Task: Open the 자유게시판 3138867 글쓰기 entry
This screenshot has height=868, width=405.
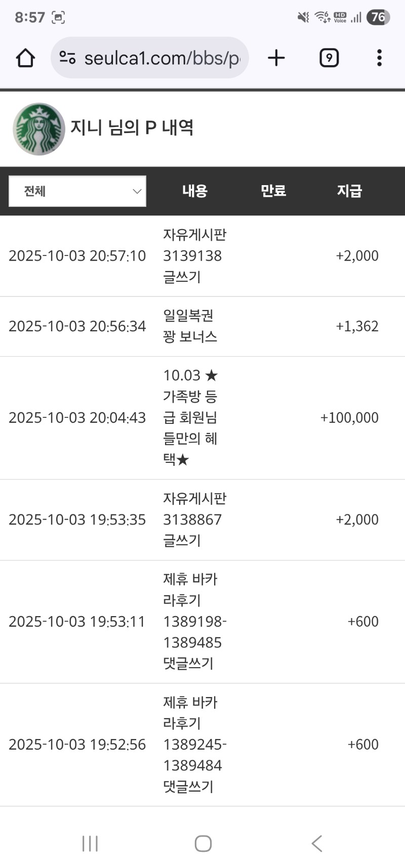Action: [x=194, y=519]
